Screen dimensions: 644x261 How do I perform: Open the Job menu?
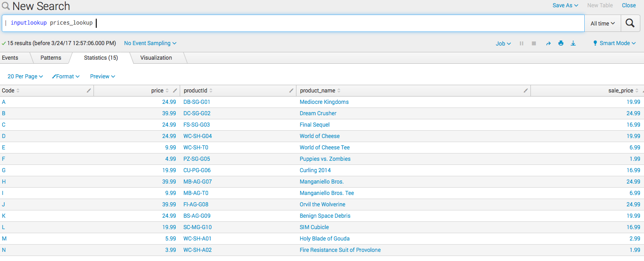pos(503,43)
